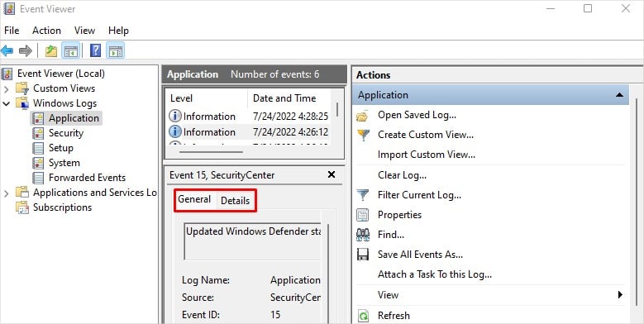Click the Log Name value Application
This screenshot has height=324, width=644.
pyautogui.click(x=295, y=280)
